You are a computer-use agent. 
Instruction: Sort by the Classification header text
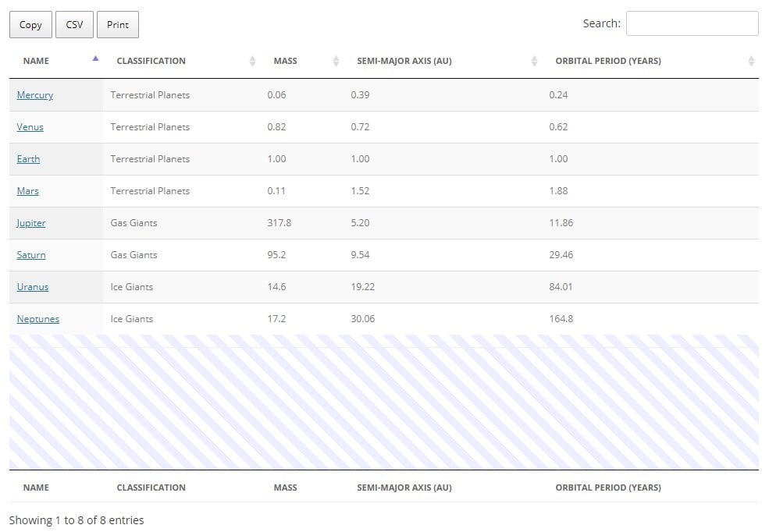click(x=151, y=61)
